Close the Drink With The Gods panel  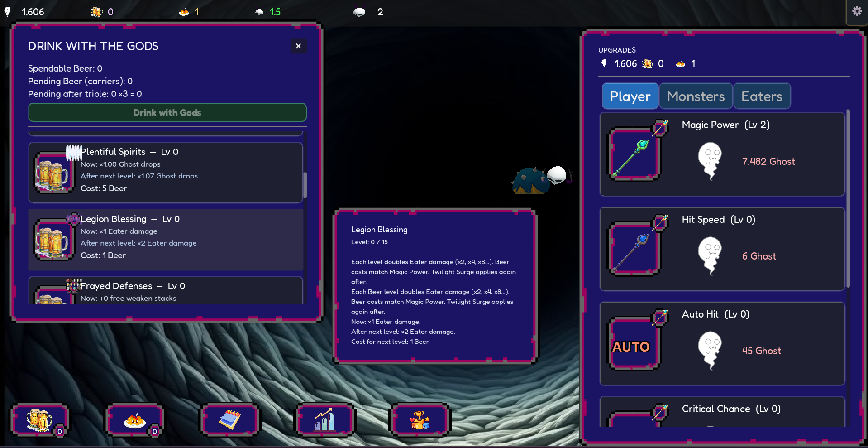coord(298,46)
